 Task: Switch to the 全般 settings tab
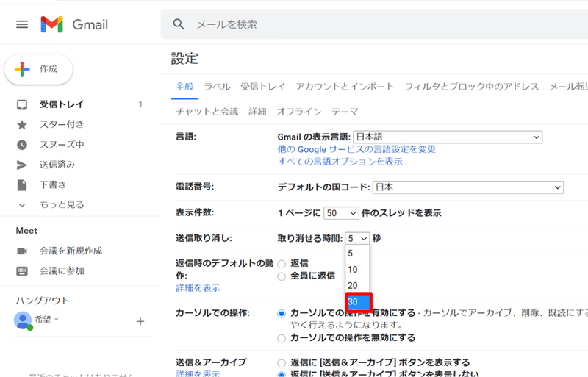[x=185, y=87]
